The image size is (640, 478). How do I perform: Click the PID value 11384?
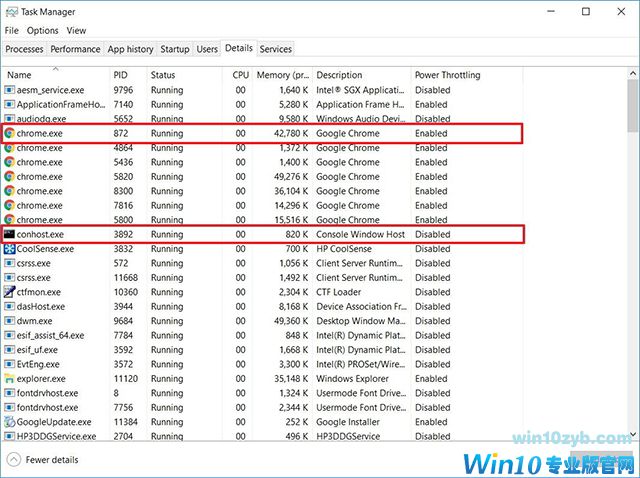click(x=126, y=422)
